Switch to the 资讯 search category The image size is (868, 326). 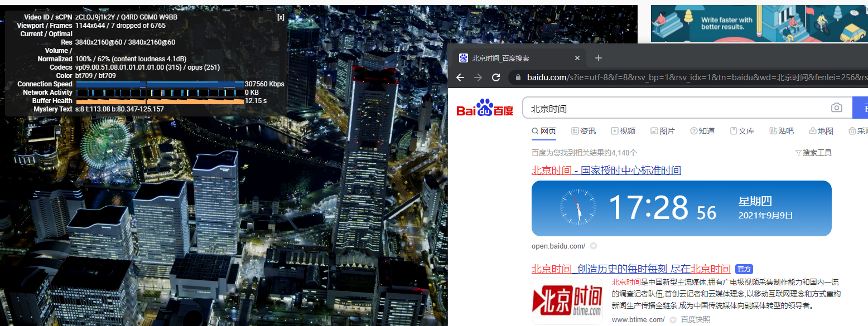(584, 131)
